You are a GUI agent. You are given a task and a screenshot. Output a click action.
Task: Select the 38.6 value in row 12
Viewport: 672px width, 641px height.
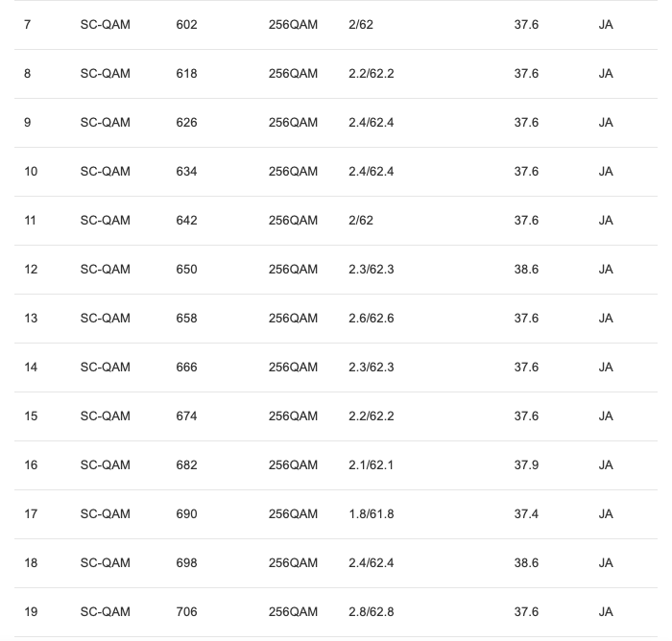[526, 269]
